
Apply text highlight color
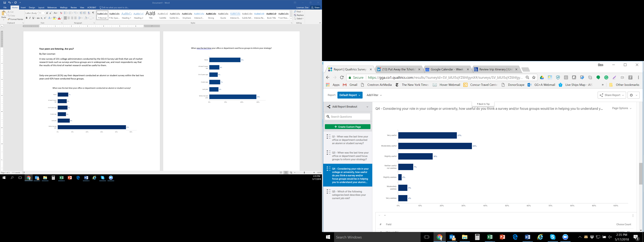54,18
